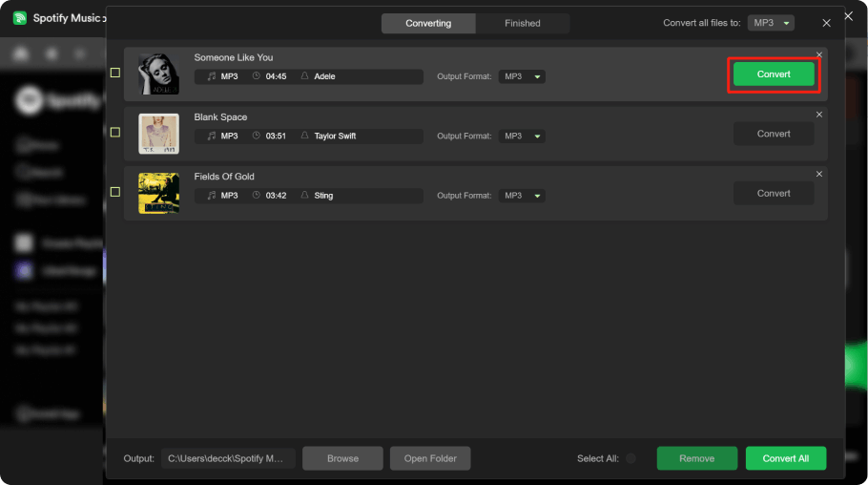This screenshot has width=868, height=485.
Task: Tick the Fields Of Gold checkbox
Action: (115, 192)
